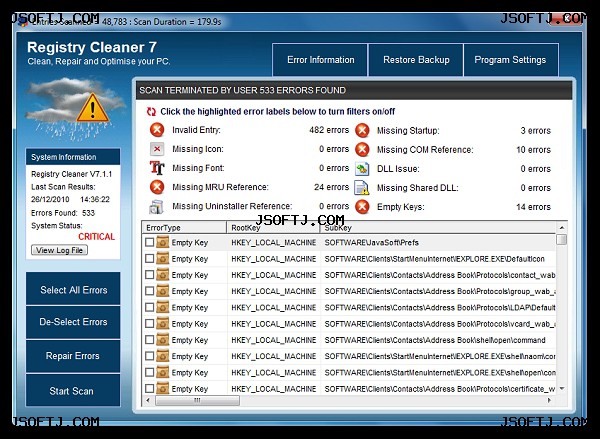This screenshot has height=439, width=600.
Task: Click the key icon for the contact_wab row
Action: (163, 275)
